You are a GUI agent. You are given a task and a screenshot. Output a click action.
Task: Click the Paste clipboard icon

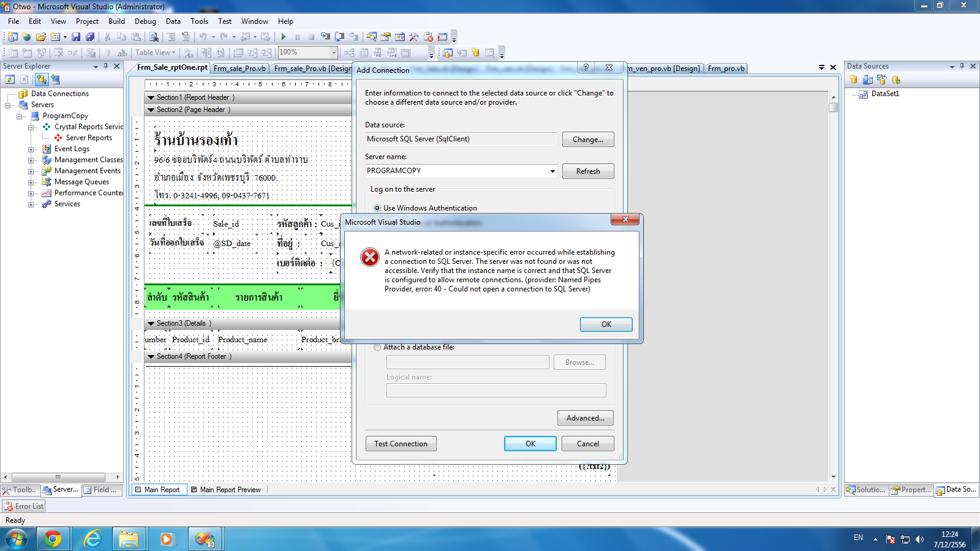click(135, 37)
